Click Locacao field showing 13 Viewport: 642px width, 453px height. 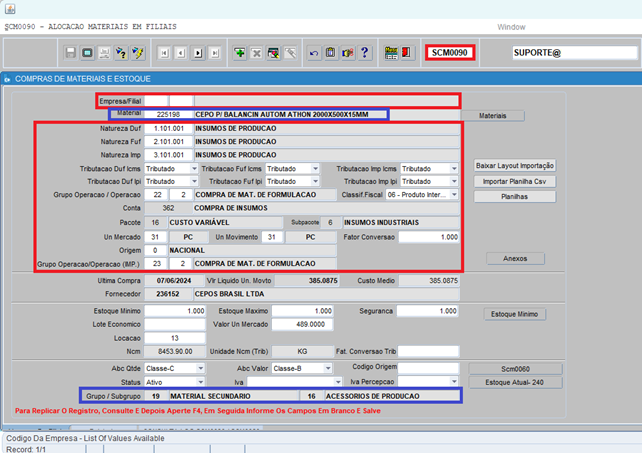click(x=175, y=338)
